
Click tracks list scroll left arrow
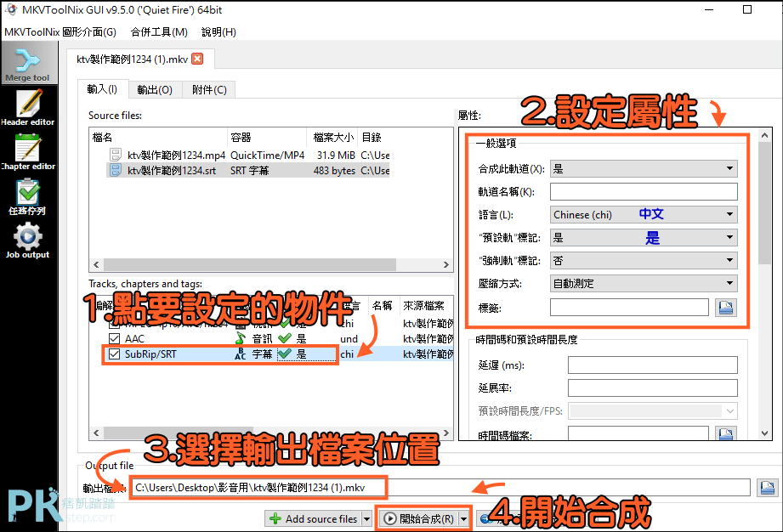coord(96,433)
